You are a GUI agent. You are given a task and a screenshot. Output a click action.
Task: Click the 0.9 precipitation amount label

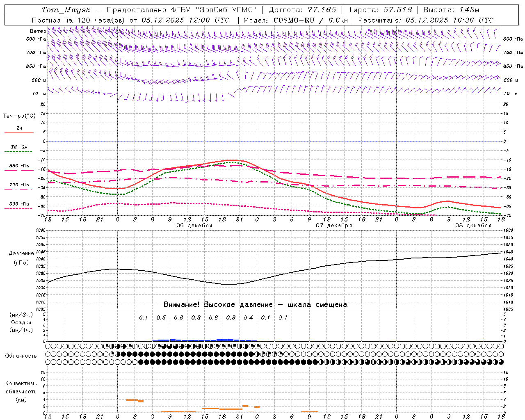click(x=231, y=317)
